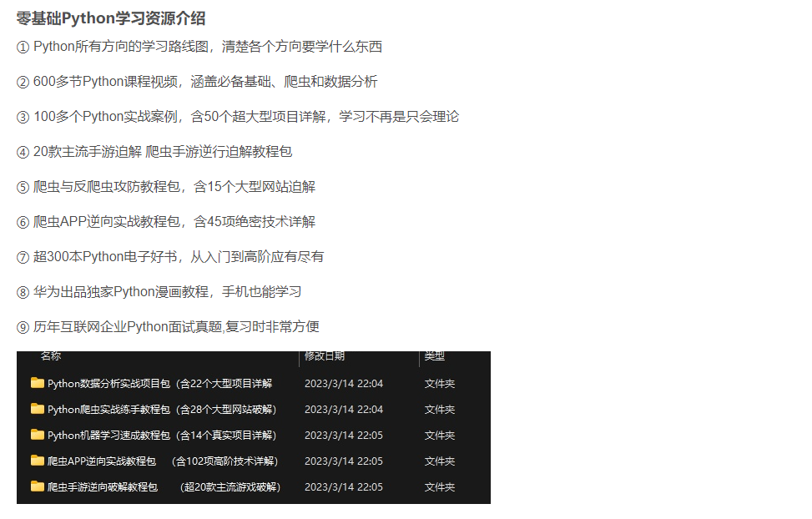Click 文件夹 type of 爬虫手游逆向 row
Image resolution: width=812 pixels, height=519 pixels.
click(x=440, y=487)
